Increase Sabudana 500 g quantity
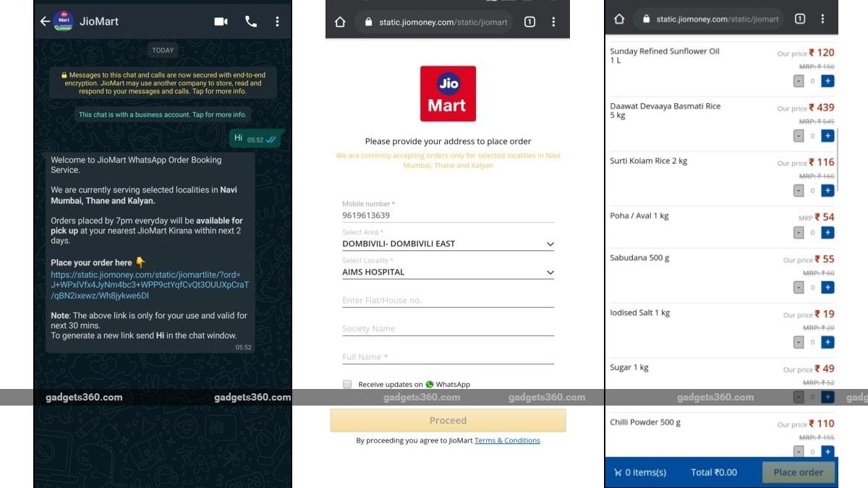 (x=827, y=288)
